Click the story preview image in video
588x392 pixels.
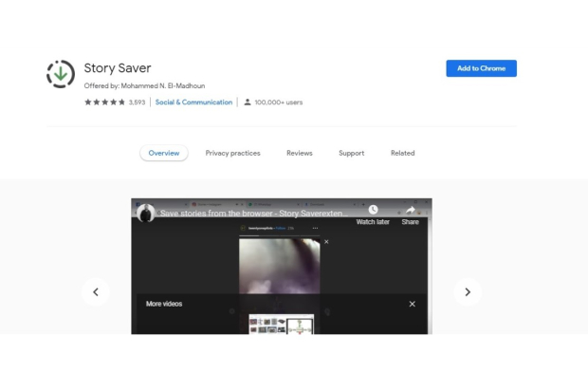(280, 266)
